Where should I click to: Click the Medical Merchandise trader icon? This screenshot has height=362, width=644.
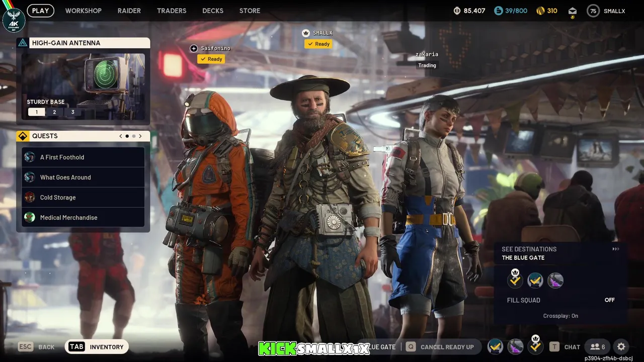30,217
